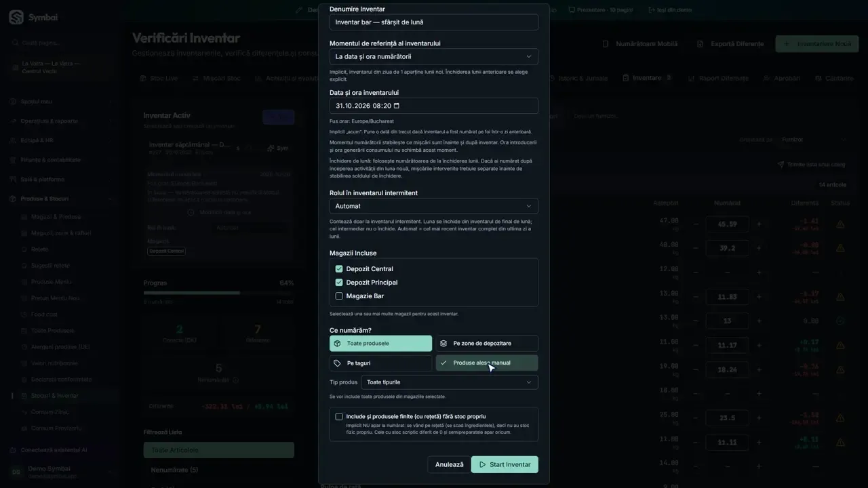Viewport: 868px width, 488px height.
Task: Uncheck the Depozit Principal checkbox
Action: tap(339, 283)
